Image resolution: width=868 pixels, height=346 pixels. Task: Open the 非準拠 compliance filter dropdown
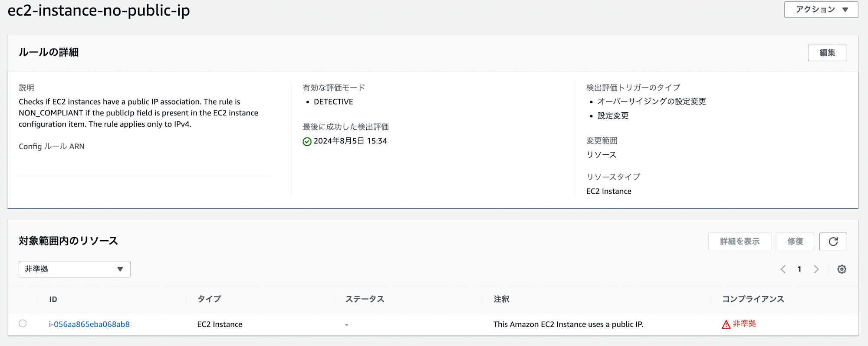click(x=75, y=269)
